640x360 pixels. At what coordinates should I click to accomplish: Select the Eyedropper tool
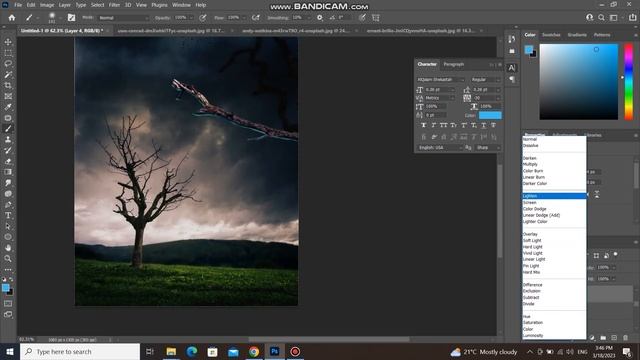[8, 107]
